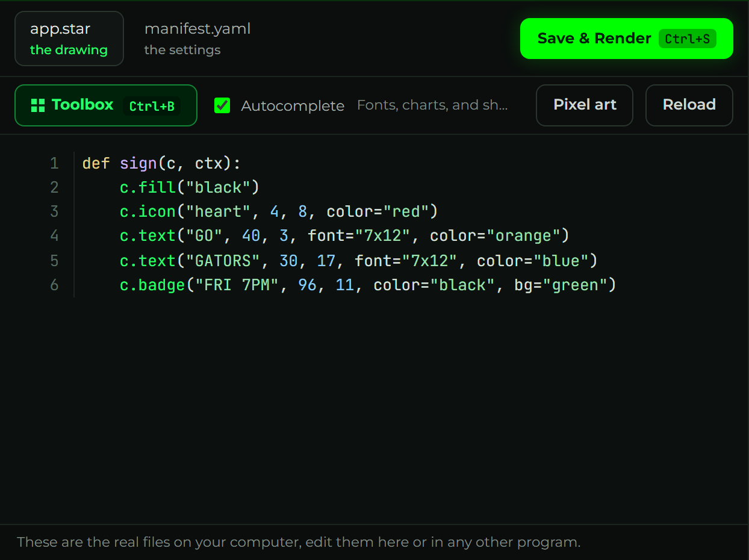Click line number 5 in gutter

[54, 261]
